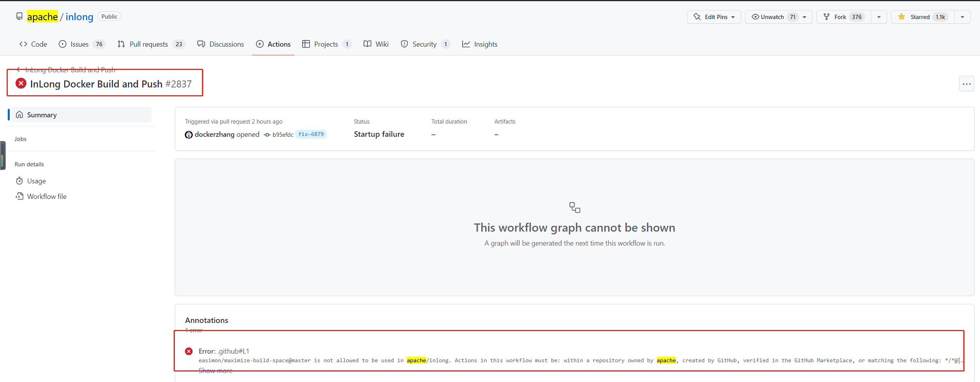Screen dimensions: 980x382
Task: Click the star icon
Action: [902, 17]
